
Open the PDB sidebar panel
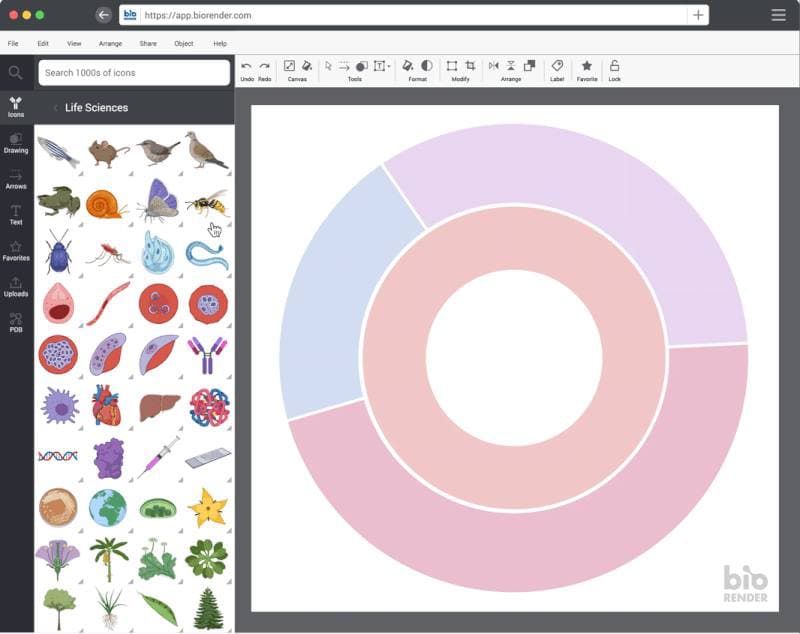point(16,323)
